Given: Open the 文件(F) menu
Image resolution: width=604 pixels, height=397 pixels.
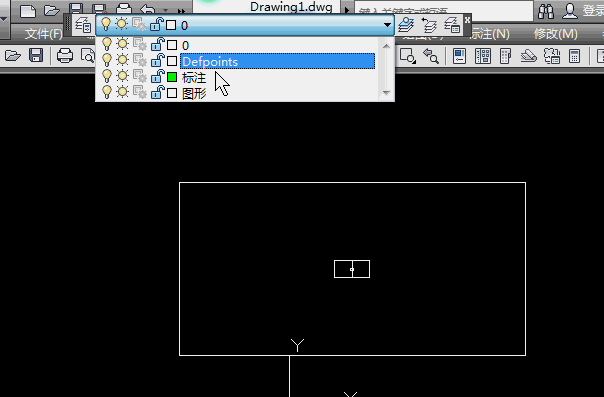Looking at the screenshot, I should click(x=44, y=34).
